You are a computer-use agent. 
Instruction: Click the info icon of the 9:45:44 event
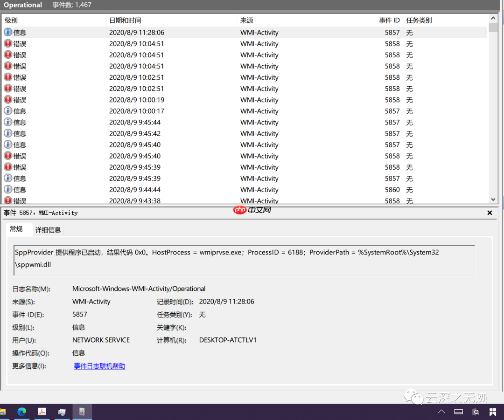[8, 122]
